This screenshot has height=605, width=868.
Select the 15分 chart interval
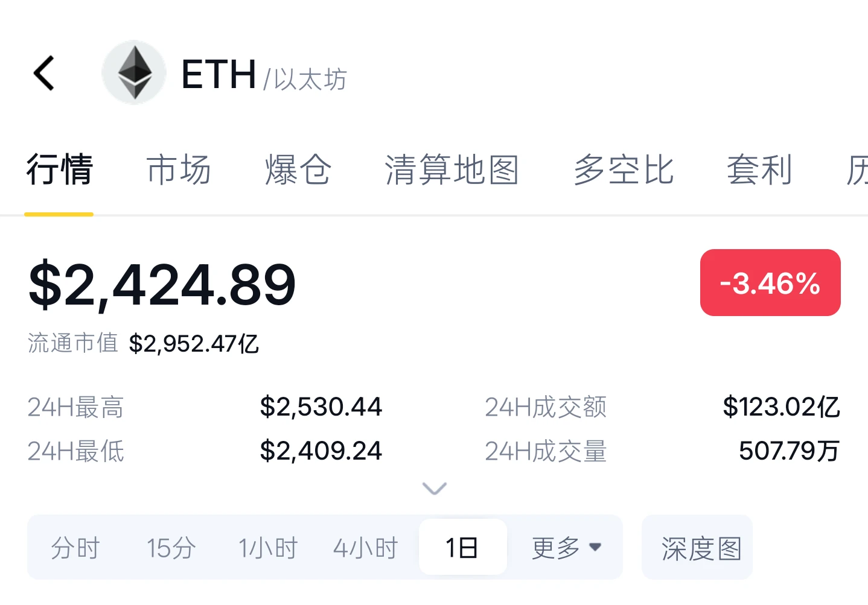171,548
